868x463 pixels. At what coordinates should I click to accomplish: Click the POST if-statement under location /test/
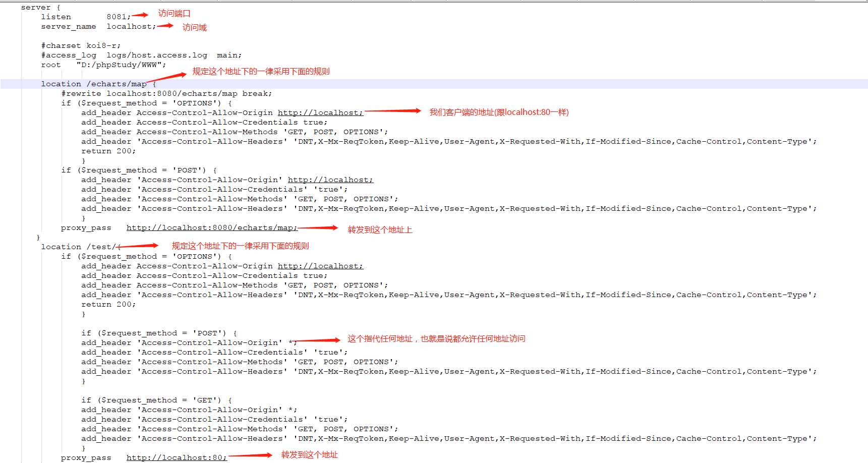(159, 333)
